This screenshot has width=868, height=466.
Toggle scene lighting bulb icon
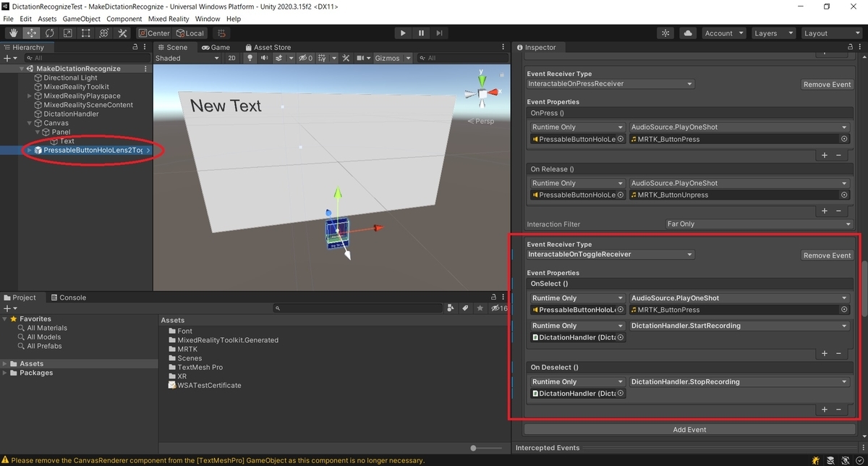251,58
